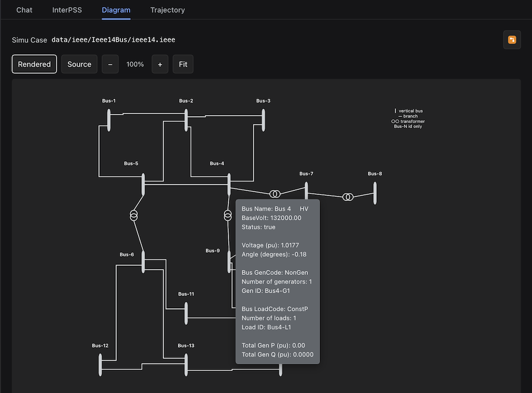Click the Bus-2 label
Viewport: 532px width, 393px height.
(186, 101)
